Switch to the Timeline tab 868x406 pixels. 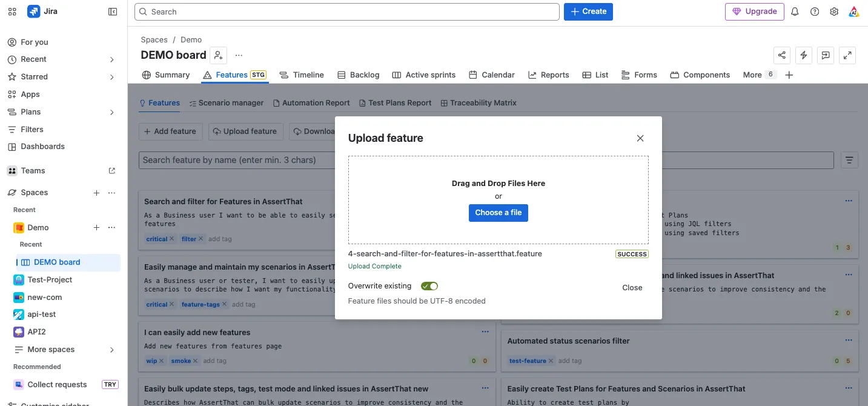click(302, 75)
